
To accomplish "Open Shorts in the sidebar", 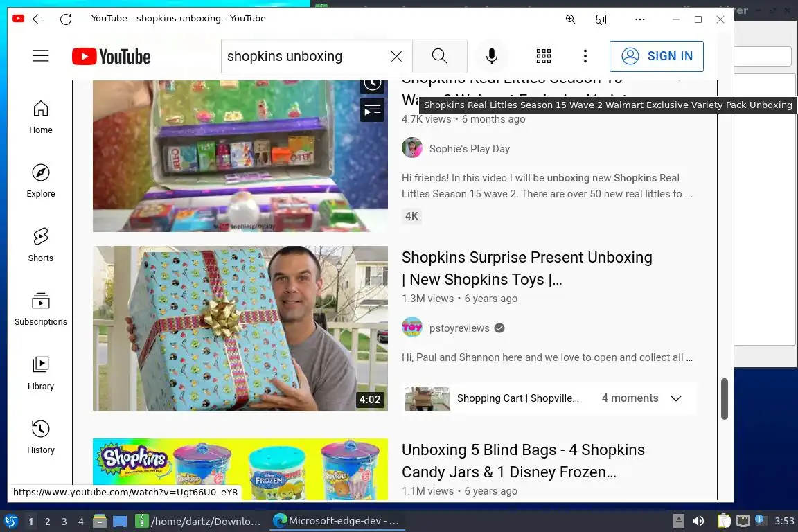I will point(41,245).
